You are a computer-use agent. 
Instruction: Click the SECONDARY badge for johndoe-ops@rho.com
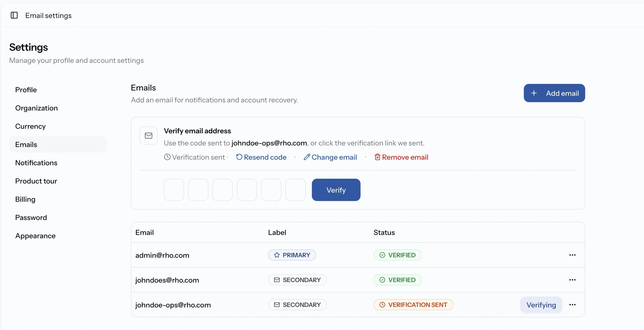pos(297,305)
